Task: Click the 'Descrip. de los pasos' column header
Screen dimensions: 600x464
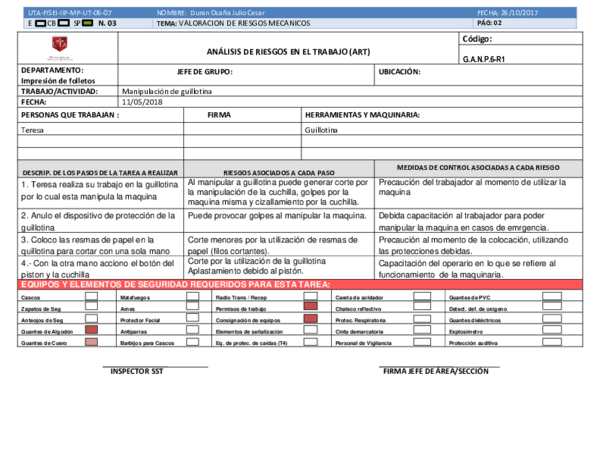Action: 100,173
